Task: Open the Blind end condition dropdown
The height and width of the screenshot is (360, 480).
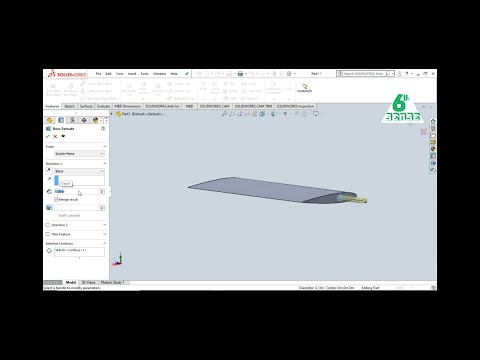Action: pyautogui.click(x=79, y=171)
